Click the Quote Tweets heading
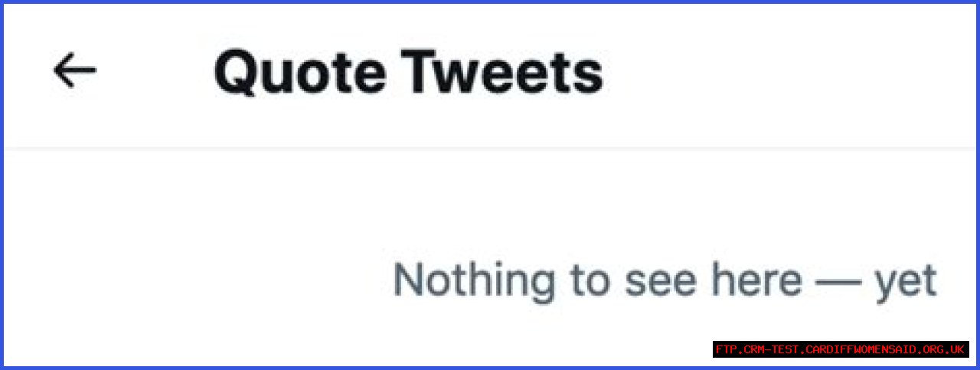The height and width of the screenshot is (370, 980). pyautogui.click(x=408, y=73)
